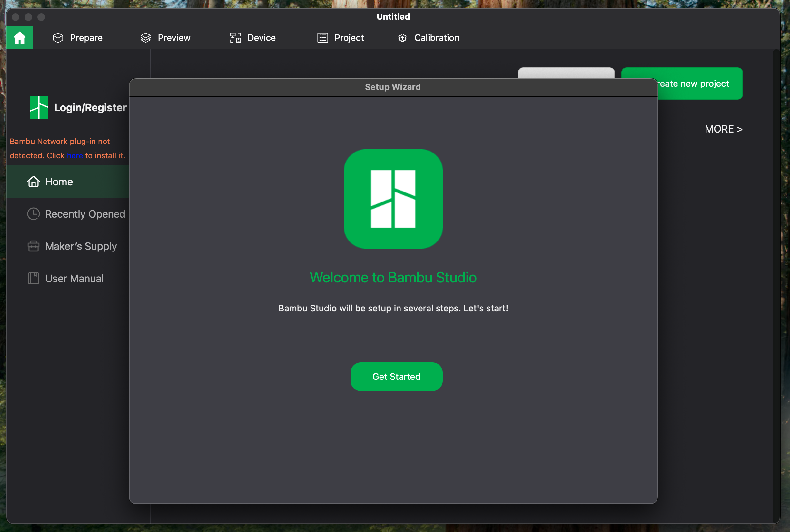The height and width of the screenshot is (532, 790).
Task: Click the Preview layers icon
Action: (145, 38)
